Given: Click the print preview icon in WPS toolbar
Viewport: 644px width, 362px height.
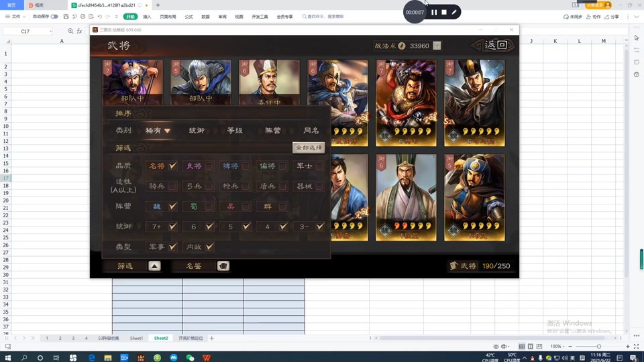Looking at the screenshot, I should point(91,16).
